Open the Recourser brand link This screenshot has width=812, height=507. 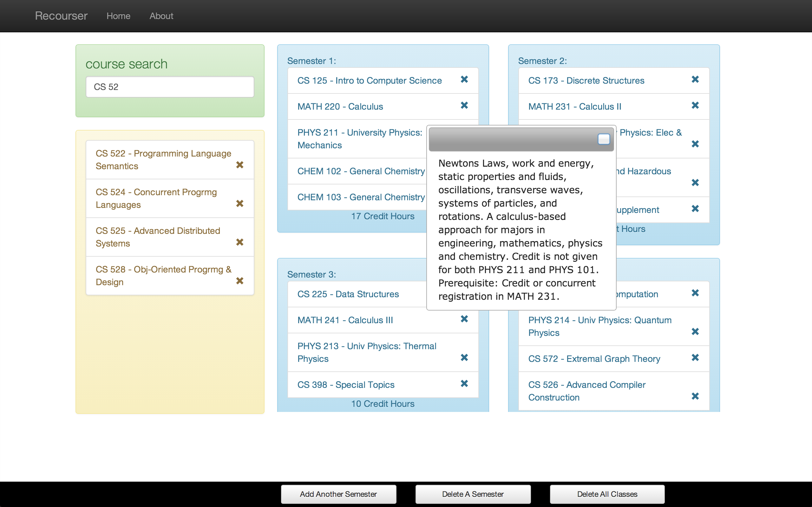(61, 16)
